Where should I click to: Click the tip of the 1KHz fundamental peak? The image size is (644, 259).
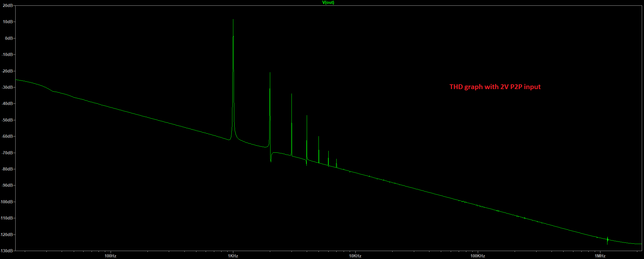[x=233, y=19]
